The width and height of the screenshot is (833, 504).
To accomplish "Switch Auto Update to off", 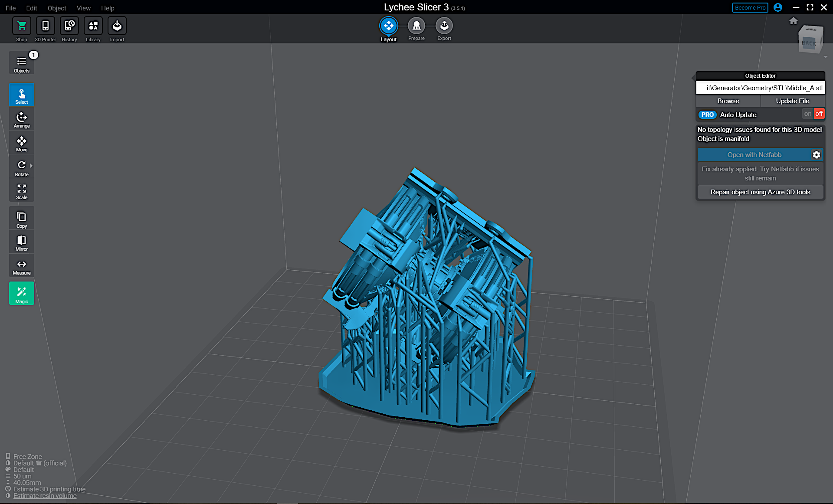I will click(x=819, y=114).
